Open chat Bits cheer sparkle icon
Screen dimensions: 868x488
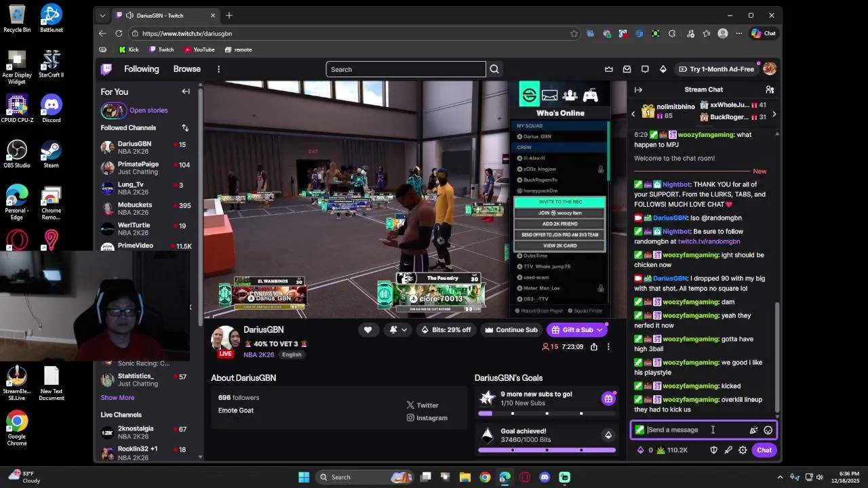pyautogui.click(x=753, y=430)
